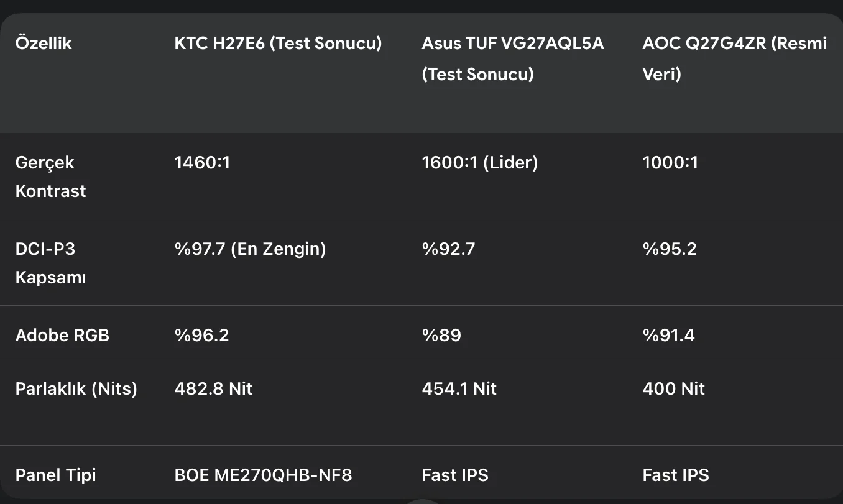Click the 1000:1 contrast value
This screenshot has height=504, width=843.
point(670,163)
